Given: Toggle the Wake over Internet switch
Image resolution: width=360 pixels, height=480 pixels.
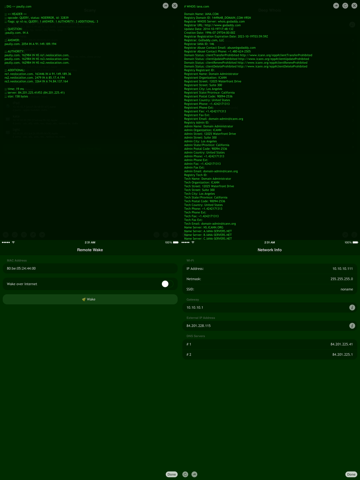Looking at the screenshot, I should 168,284.
